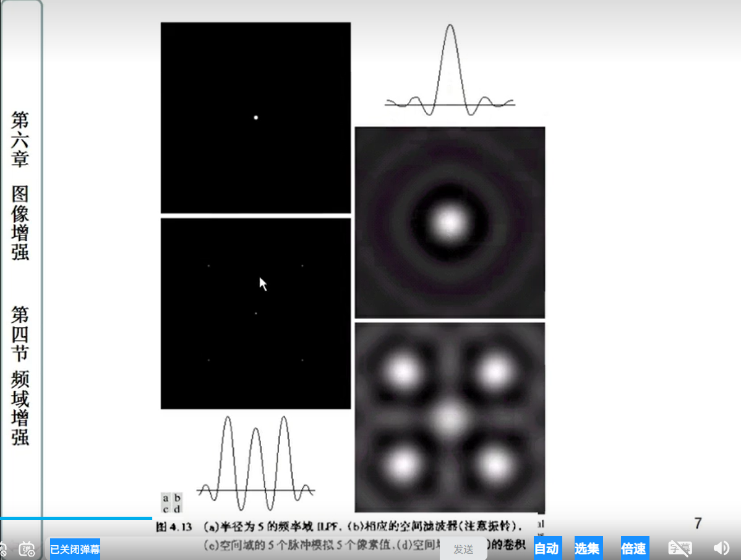Viewport: 741px width, 560px height.
Task: Open the 倍速 playback speed options
Action: tap(634, 548)
